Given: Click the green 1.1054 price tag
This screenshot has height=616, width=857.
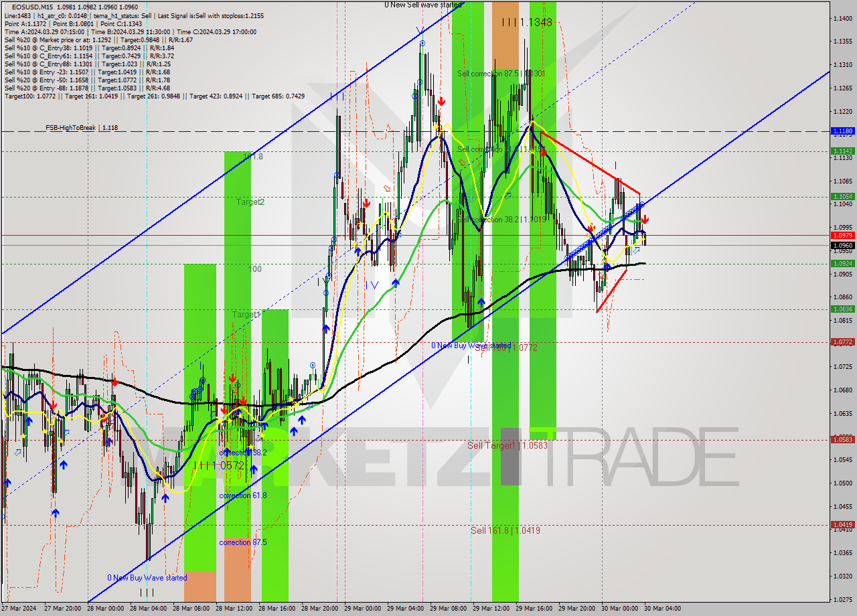Looking at the screenshot, I should pos(842,196).
